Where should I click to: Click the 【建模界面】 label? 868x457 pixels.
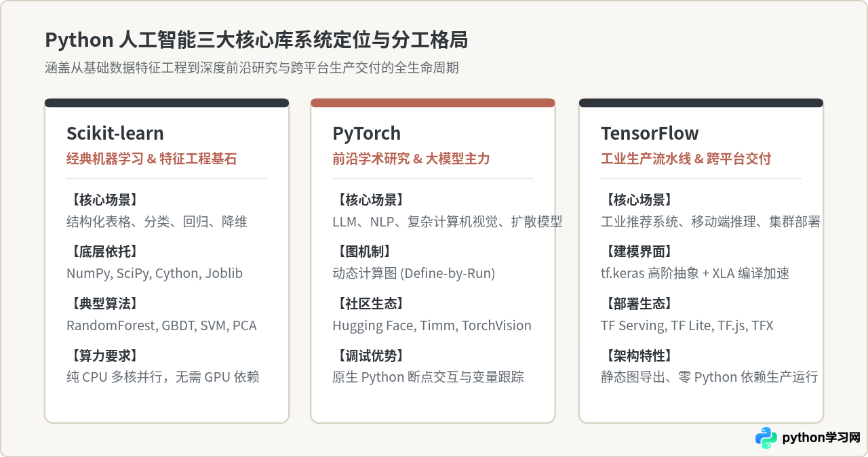tap(639, 252)
